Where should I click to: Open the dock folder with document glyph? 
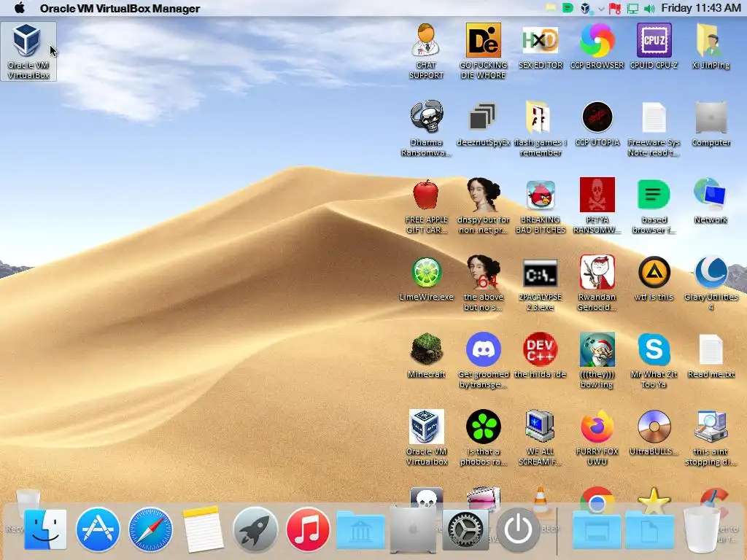[x=650, y=531]
